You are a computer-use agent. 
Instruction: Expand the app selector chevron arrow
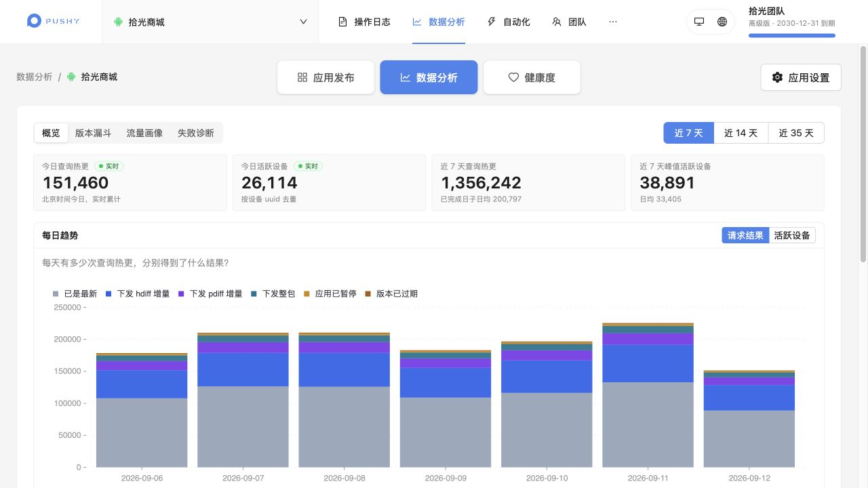point(303,22)
